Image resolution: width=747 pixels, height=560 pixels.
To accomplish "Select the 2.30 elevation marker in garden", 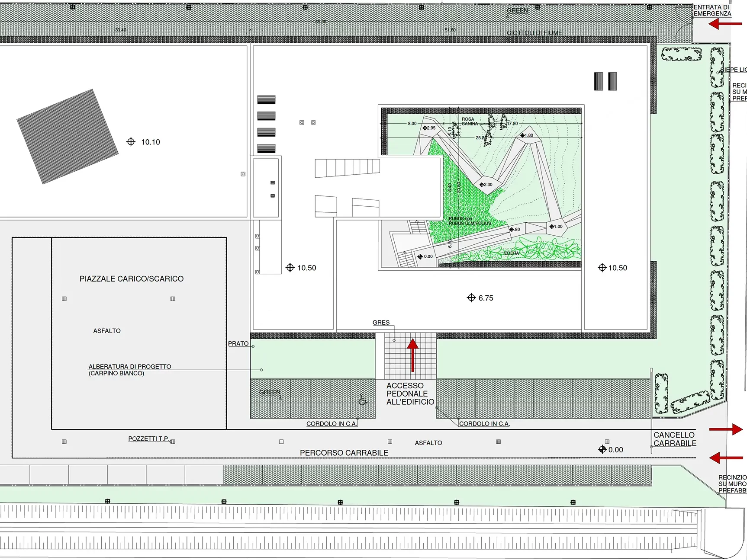I will [482, 185].
